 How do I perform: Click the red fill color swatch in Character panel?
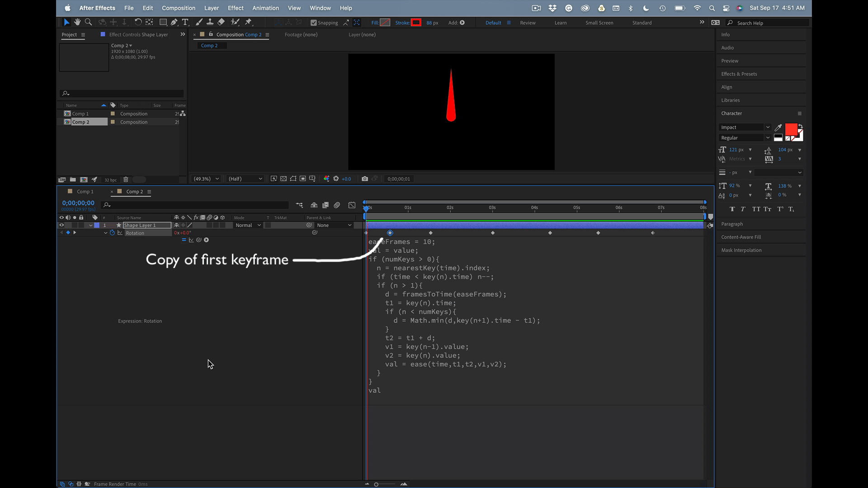[791, 130]
